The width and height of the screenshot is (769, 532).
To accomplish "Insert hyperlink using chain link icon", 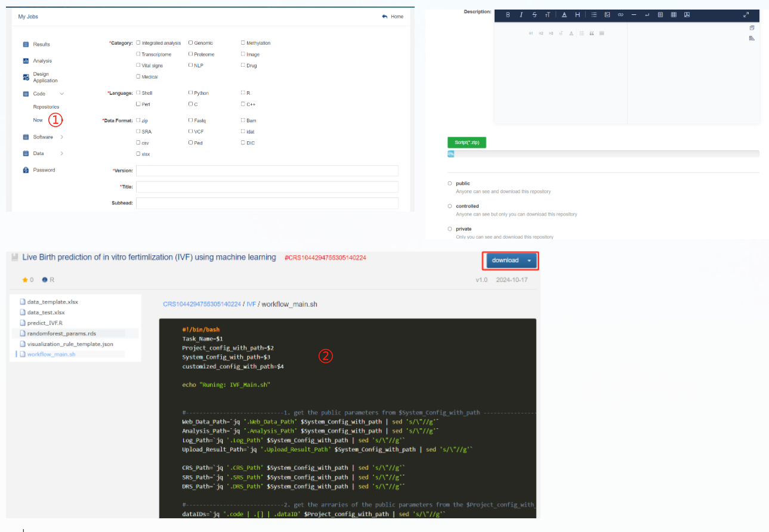I will pyautogui.click(x=620, y=15).
